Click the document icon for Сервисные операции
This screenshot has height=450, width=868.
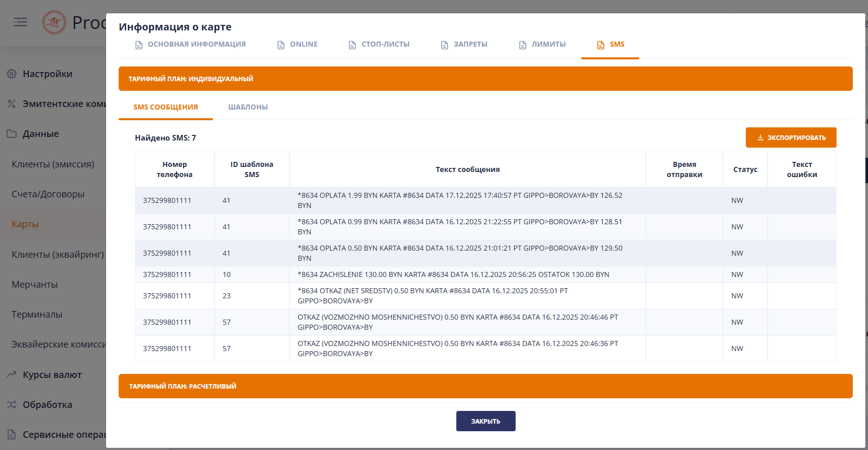coord(12,434)
